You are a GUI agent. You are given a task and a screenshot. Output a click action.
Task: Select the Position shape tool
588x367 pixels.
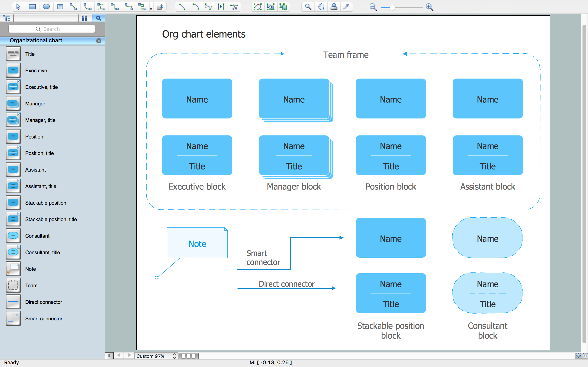(12, 137)
